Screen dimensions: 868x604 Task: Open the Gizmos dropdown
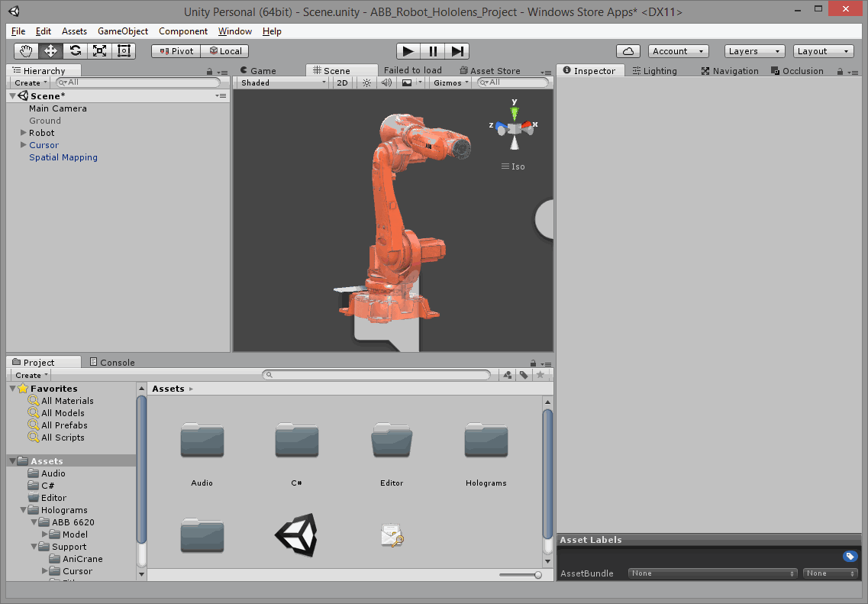tap(449, 82)
